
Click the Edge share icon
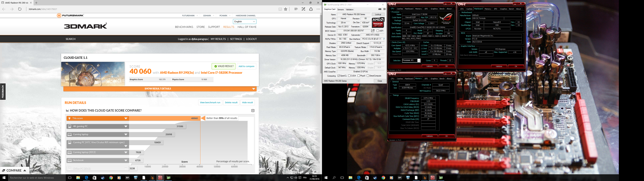point(311,9)
